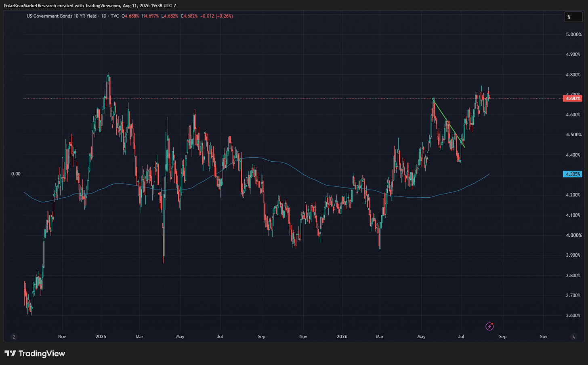Screen dimensions: 588x365
Task: Click the 3.800% price axis label
Action: coord(573,276)
